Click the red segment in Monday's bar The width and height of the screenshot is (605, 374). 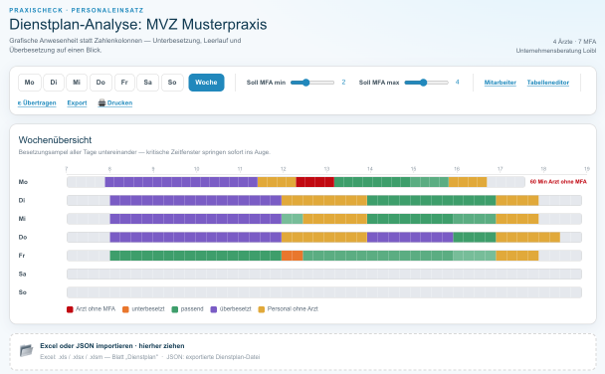[315, 182]
